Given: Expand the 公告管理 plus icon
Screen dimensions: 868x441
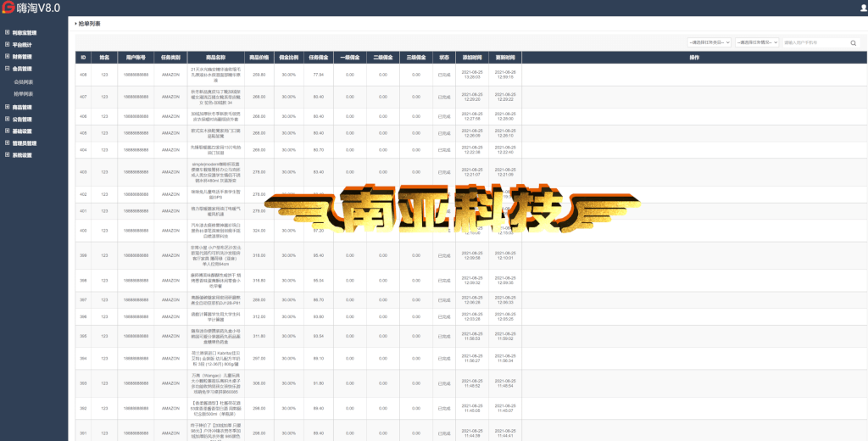Looking at the screenshot, I should click(7, 119).
